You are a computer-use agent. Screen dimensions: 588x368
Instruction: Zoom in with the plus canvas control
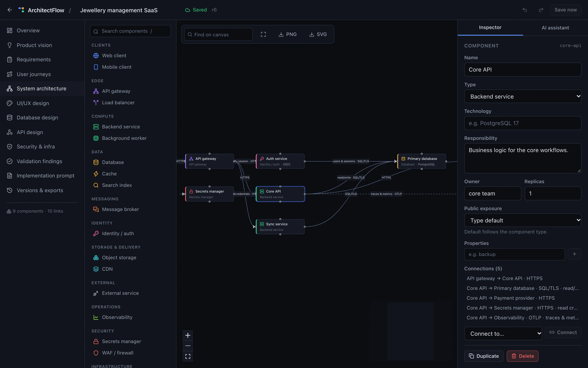tap(188, 335)
